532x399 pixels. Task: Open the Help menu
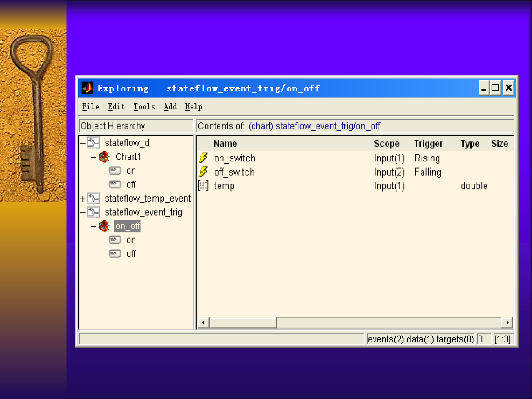(x=194, y=106)
